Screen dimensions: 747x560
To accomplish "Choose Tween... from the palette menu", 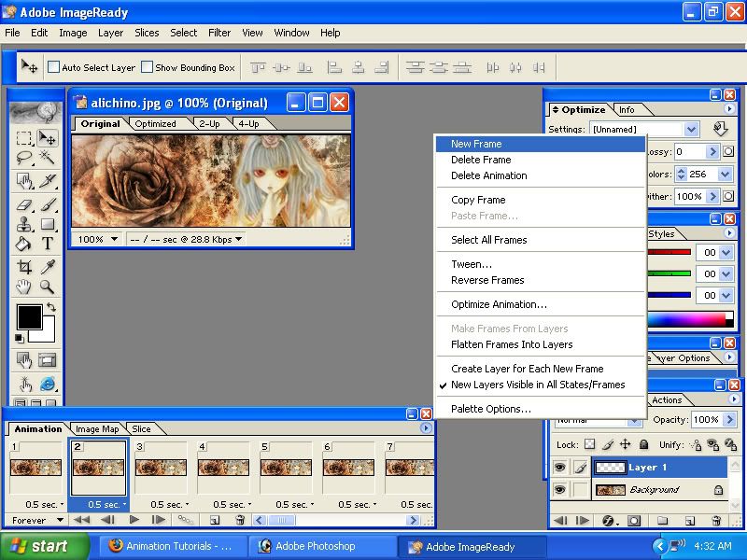I will click(541, 264).
